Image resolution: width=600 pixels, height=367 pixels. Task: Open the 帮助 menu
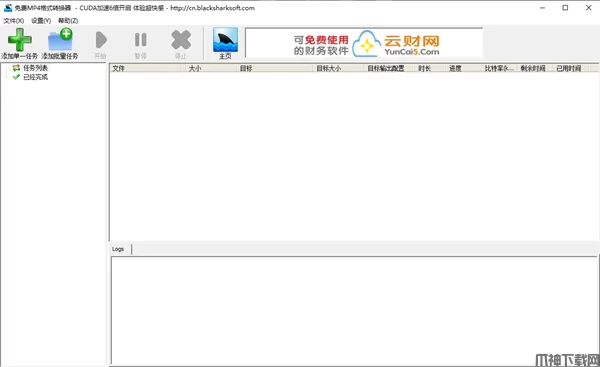(x=68, y=21)
